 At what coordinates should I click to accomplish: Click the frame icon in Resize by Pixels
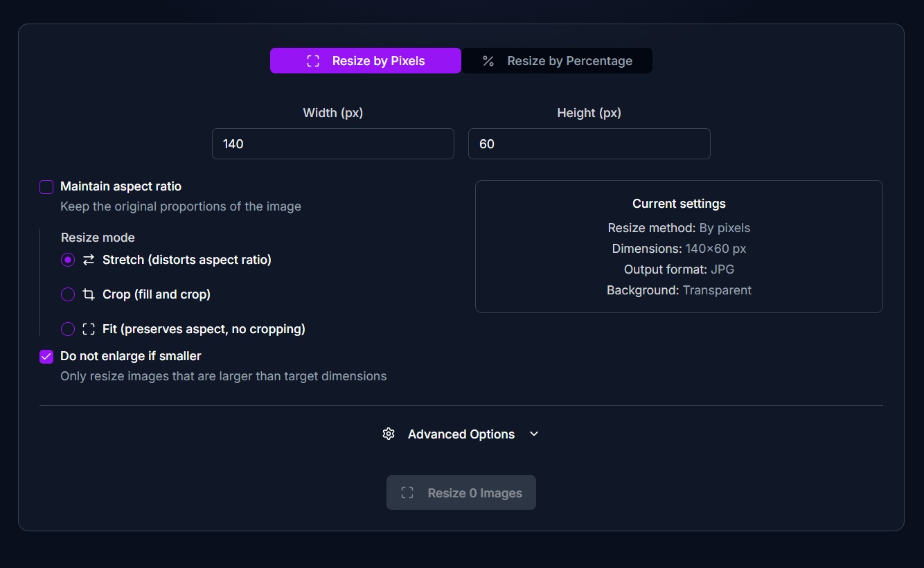pos(313,61)
